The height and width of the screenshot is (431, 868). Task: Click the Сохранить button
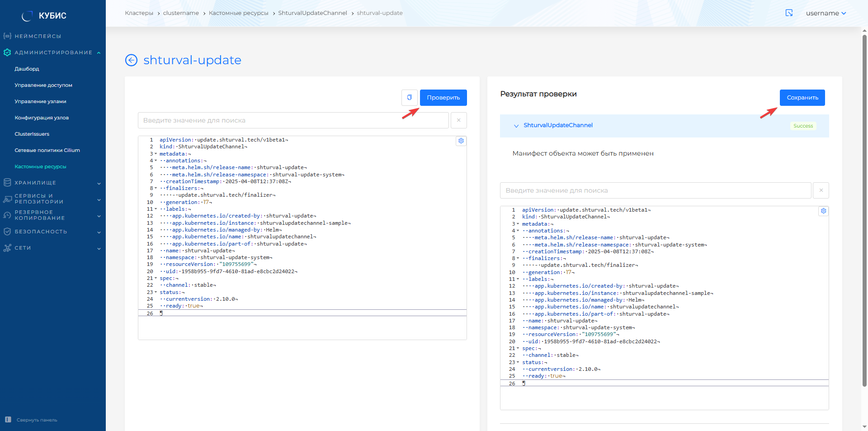pyautogui.click(x=802, y=98)
